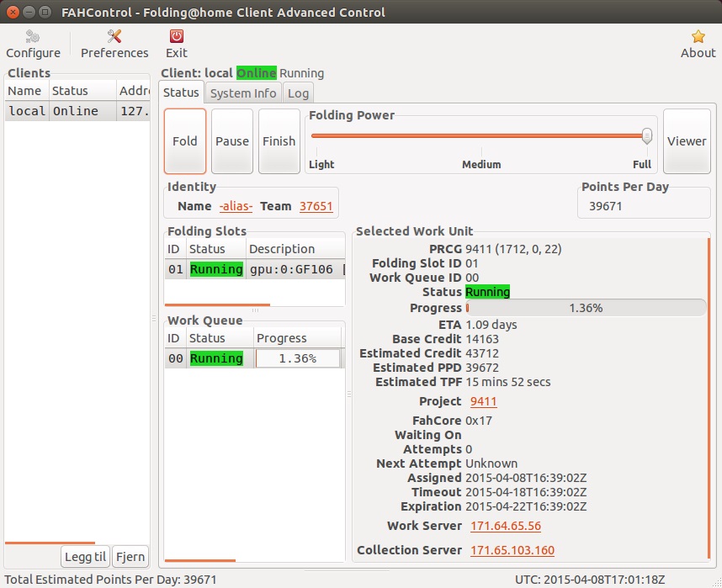Select folding slot 01 row
This screenshot has width=722, height=588.
(x=255, y=269)
